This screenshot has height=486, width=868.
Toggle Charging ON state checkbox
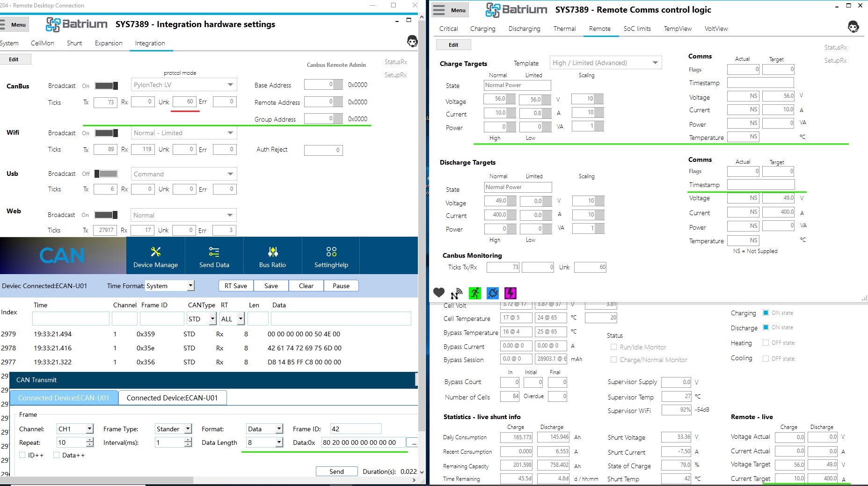(766, 312)
